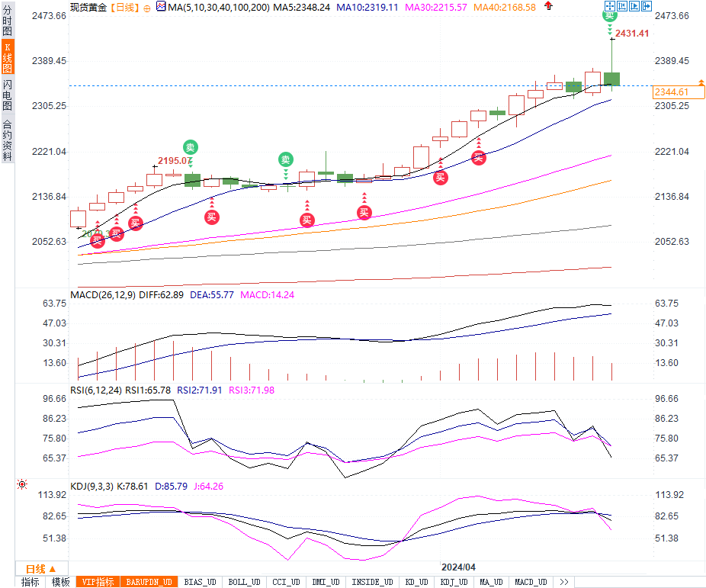
Task: Click the red 买 marker on MA10 line, far right
Action: pos(479,158)
